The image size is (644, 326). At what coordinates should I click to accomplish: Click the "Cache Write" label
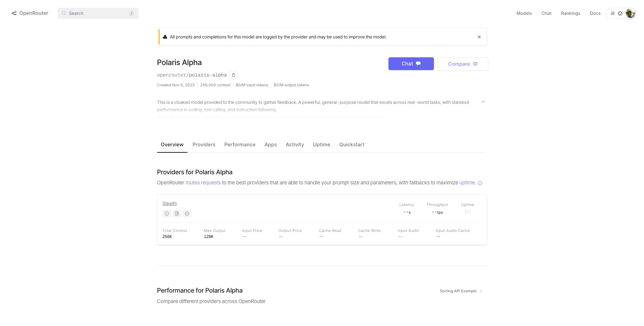coord(370,231)
